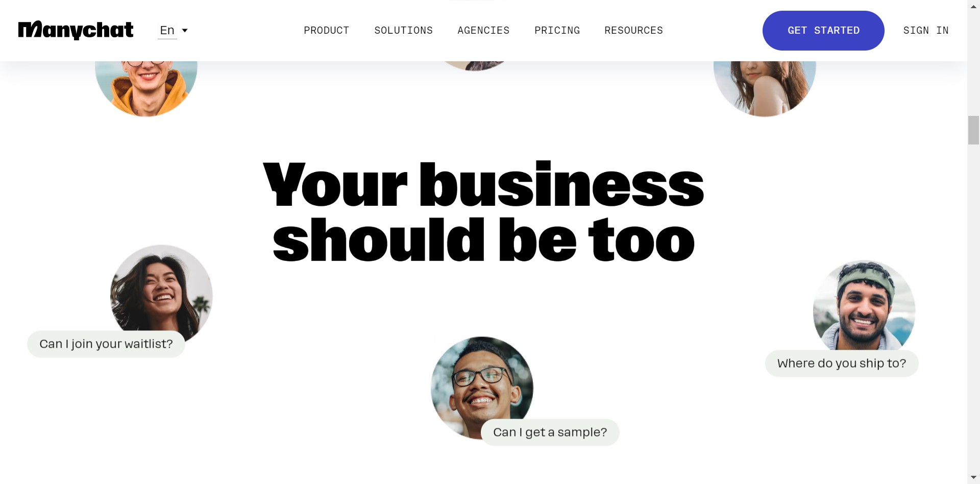The width and height of the screenshot is (980, 484).
Task: Click the Get Started button
Action: tap(823, 31)
